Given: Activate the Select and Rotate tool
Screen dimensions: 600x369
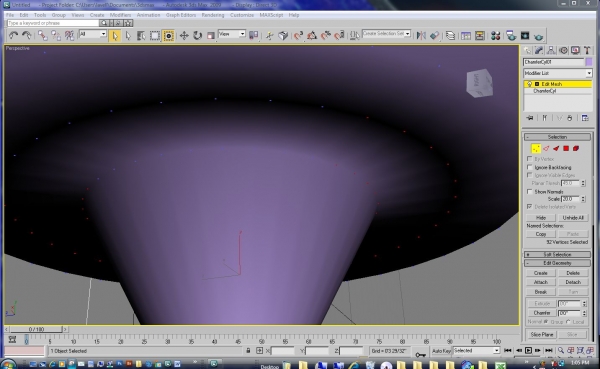Looking at the screenshot, I should (197, 36).
